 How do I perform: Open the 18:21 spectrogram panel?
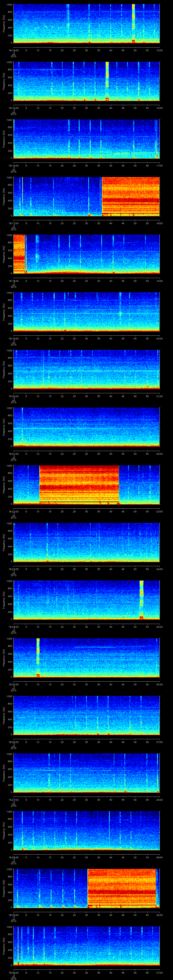click(x=86, y=427)
